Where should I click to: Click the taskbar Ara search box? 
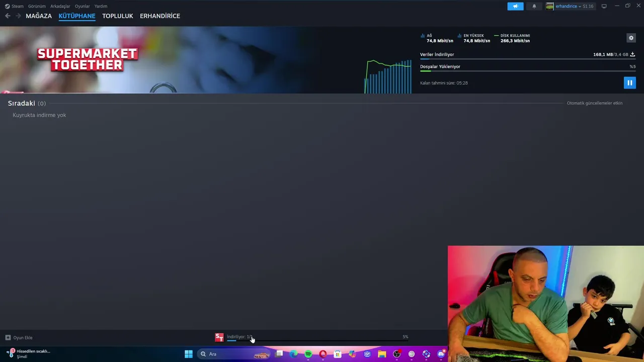[x=234, y=354]
